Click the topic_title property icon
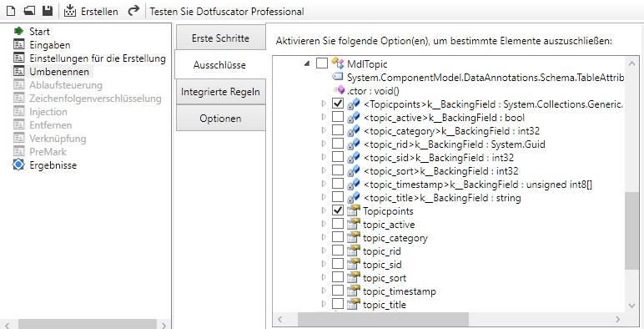 tap(353, 304)
